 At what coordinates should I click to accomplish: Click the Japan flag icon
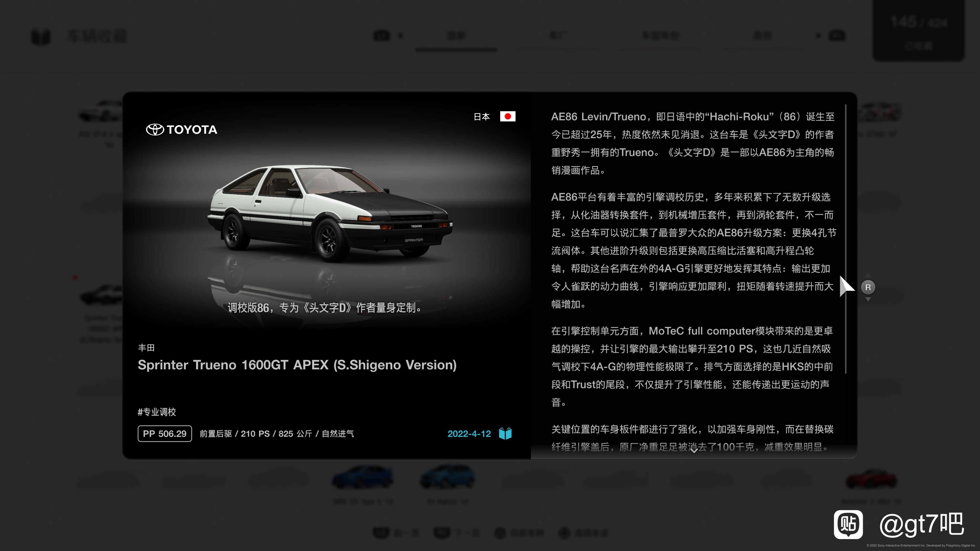point(508,116)
